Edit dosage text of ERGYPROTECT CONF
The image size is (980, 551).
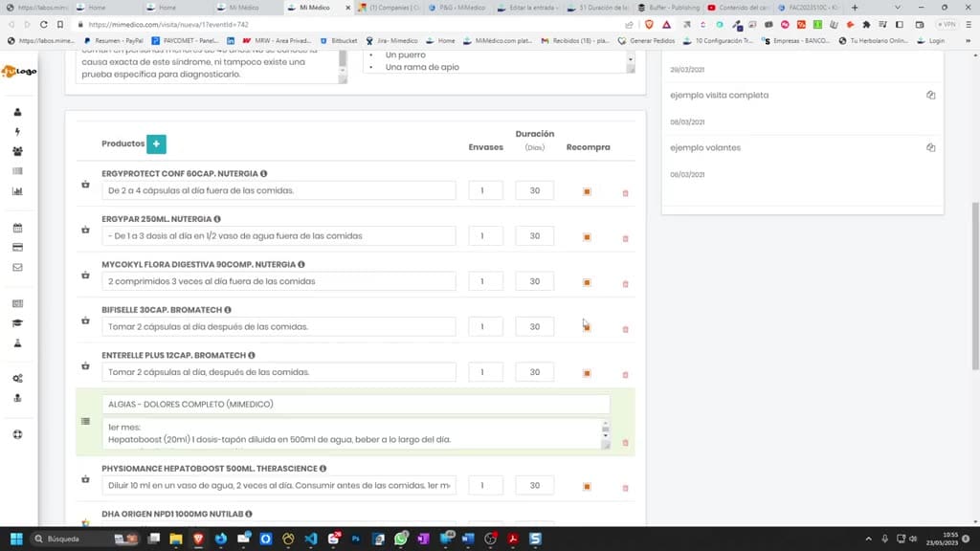278,190
